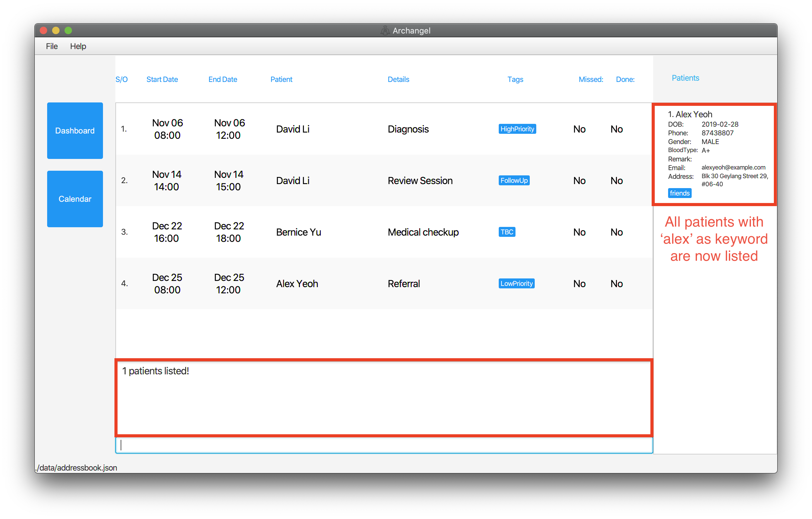Screen dimensions: 812x519
Task: Click phone number 87438807
Action: click(717, 133)
